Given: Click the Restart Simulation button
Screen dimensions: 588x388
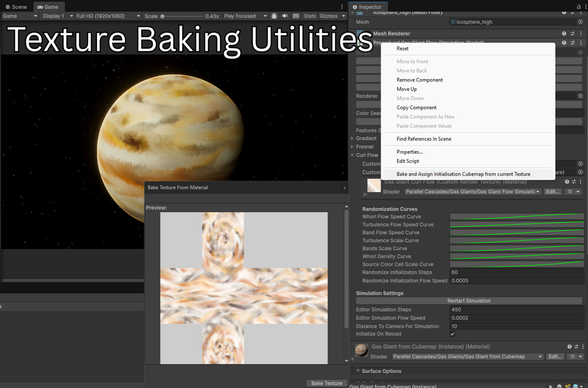Looking at the screenshot, I should coord(468,301).
